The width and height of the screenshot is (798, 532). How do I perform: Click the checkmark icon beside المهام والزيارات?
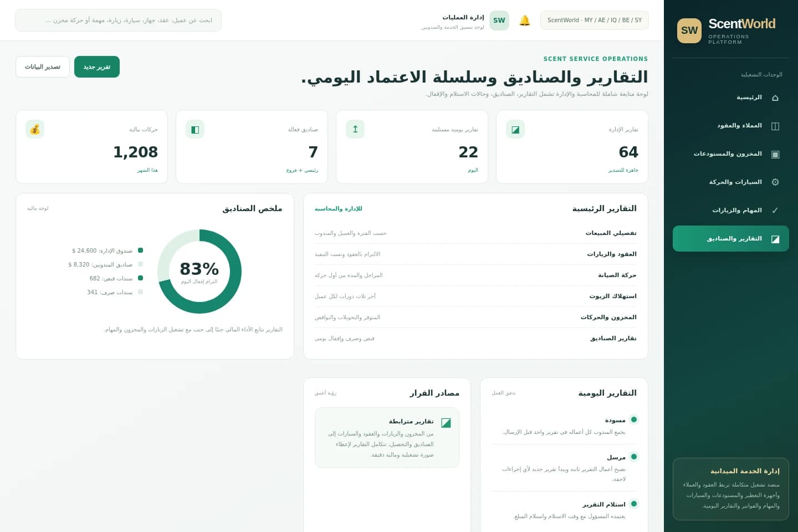[775, 211]
